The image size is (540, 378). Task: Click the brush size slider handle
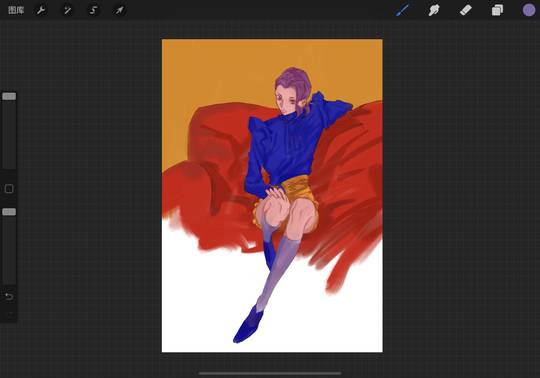tap(9, 96)
